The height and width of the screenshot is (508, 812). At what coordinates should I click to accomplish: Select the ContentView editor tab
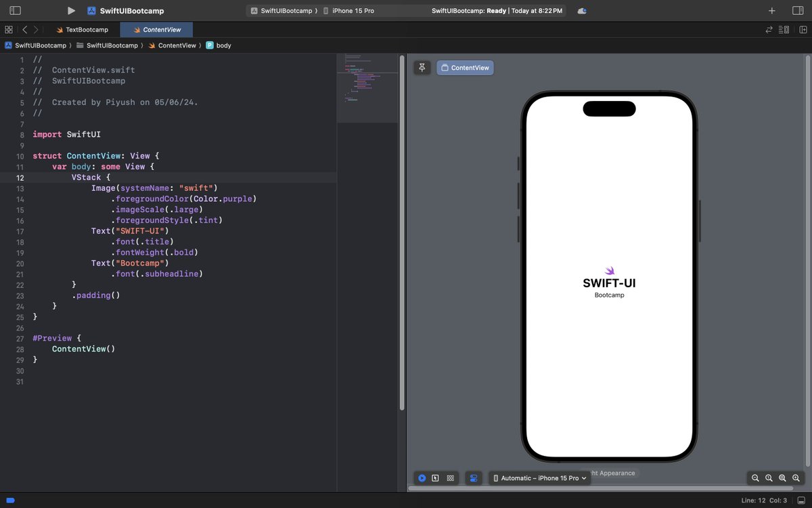click(x=156, y=30)
